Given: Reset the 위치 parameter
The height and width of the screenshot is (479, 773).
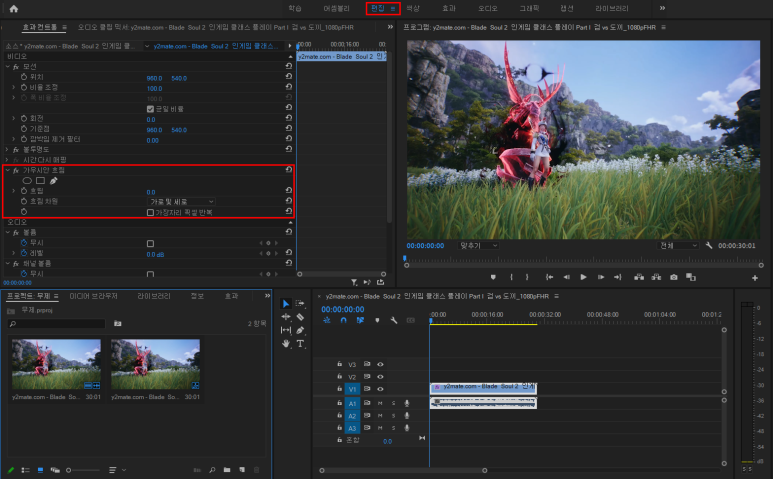Looking at the screenshot, I should [x=288, y=76].
